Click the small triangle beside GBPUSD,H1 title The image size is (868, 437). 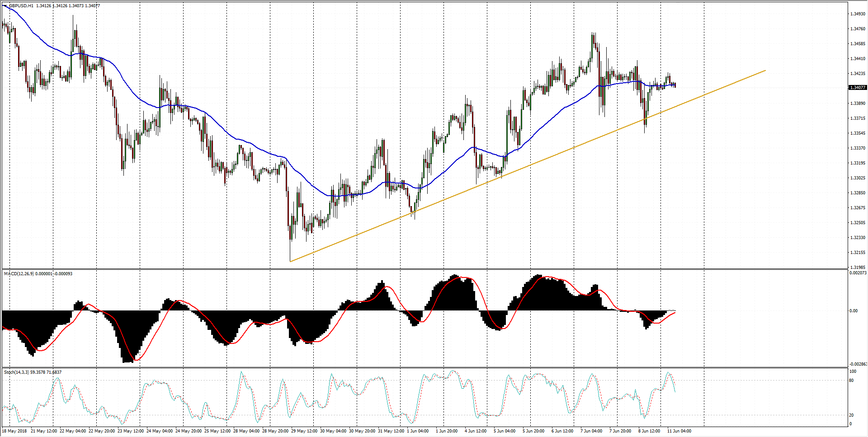(x=5, y=6)
